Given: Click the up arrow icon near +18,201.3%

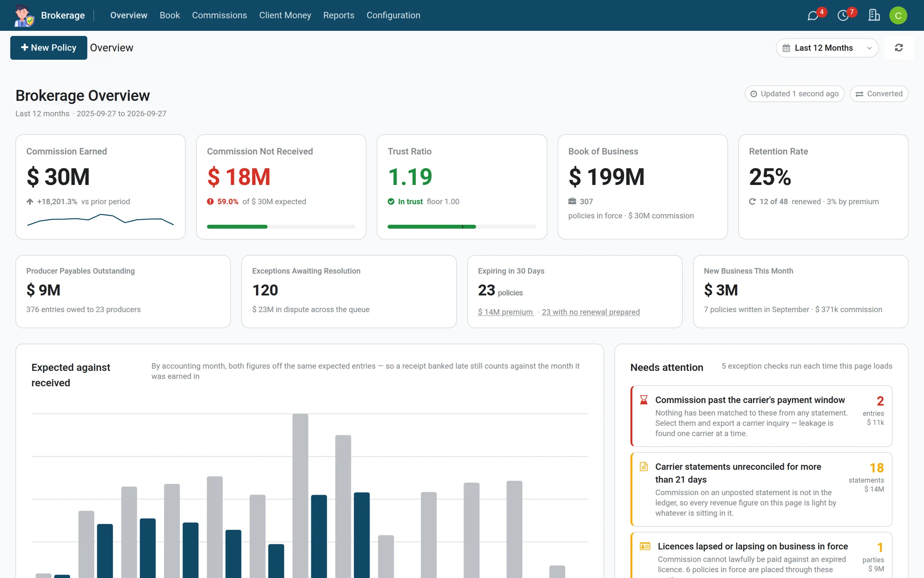Looking at the screenshot, I should pos(30,201).
